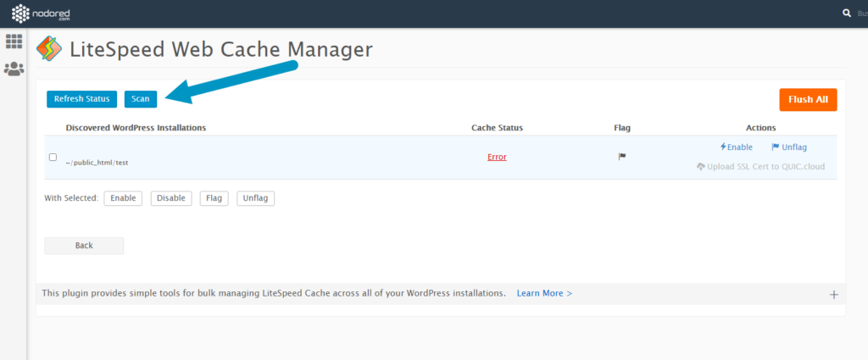The image size is (868, 360).
Task: Open the Learn More link
Action: click(x=545, y=293)
